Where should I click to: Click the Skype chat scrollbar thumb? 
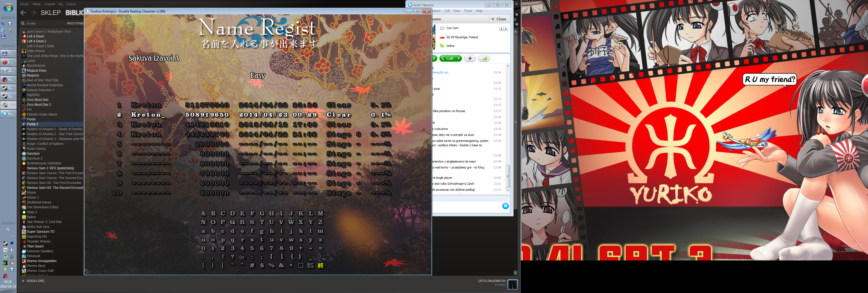coord(508,176)
